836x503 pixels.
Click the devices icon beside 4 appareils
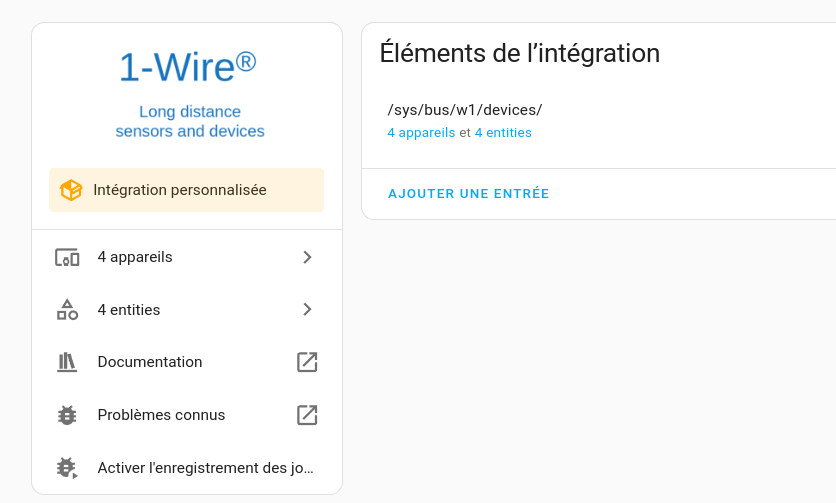pyautogui.click(x=67, y=258)
